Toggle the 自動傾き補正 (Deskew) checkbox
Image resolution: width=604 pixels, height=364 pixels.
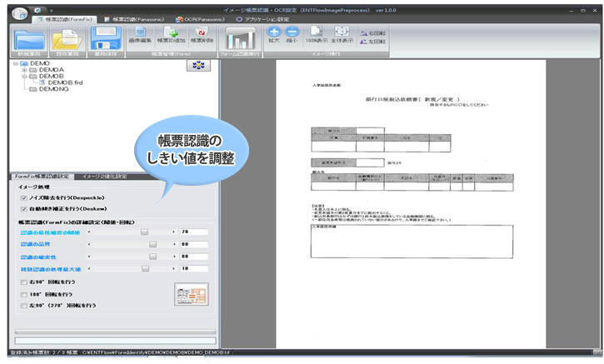click(23, 209)
